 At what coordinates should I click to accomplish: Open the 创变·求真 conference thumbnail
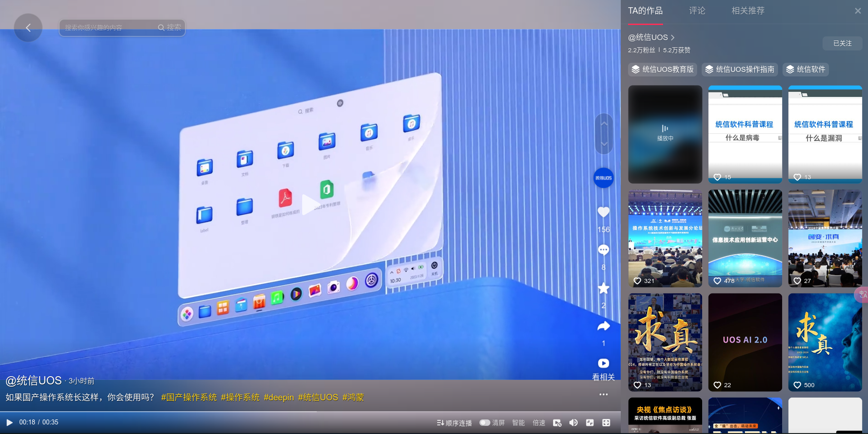[825, 238]
